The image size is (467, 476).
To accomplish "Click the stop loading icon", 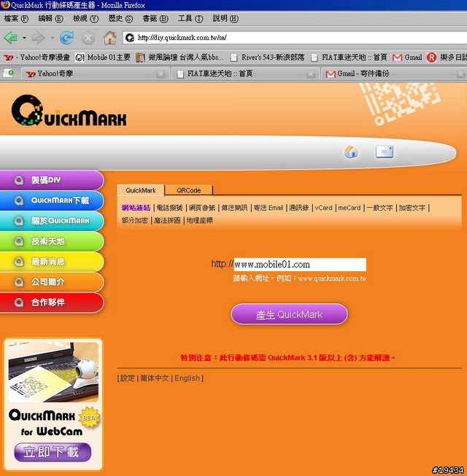I will click(x=88, y=38).
